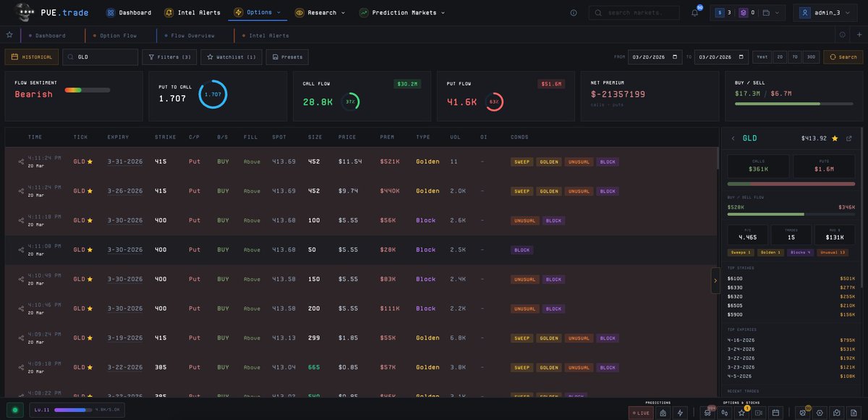The height and width of the screenshot is (420, 868).
Task: Toggle the Unusual 13 filter chip
Action: click(833, 253)
